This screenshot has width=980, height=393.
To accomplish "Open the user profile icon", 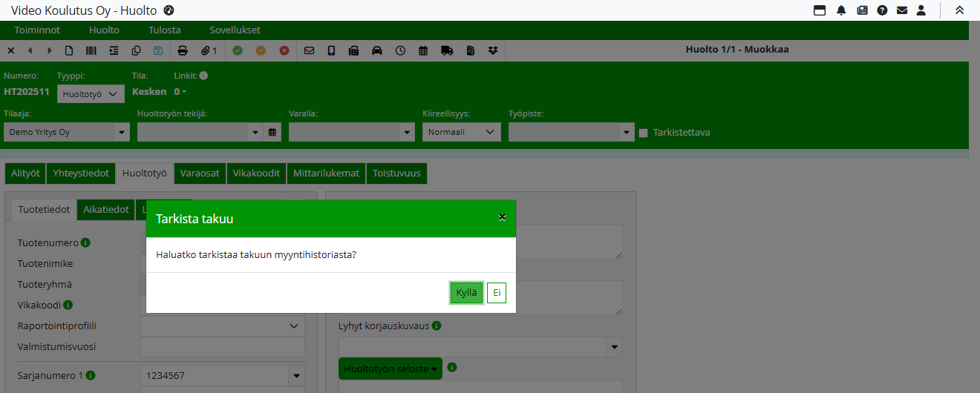I will [x=921, y=10].
